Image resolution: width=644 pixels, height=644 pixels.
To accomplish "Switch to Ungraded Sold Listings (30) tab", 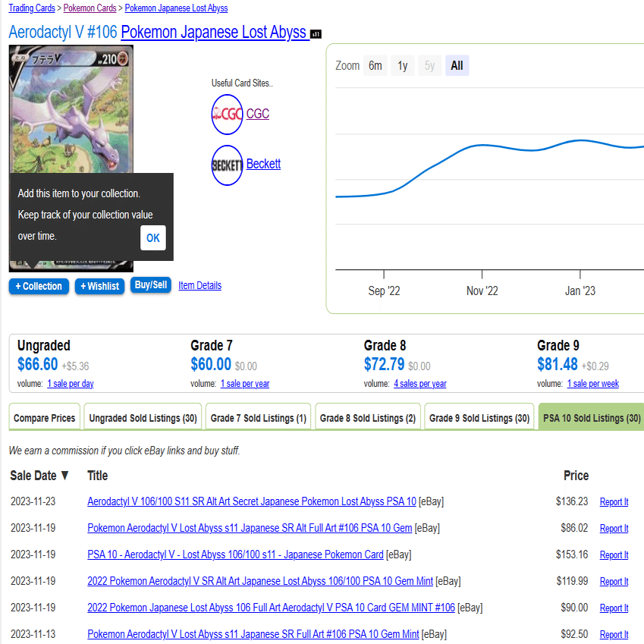I will (x=143, y=418).
